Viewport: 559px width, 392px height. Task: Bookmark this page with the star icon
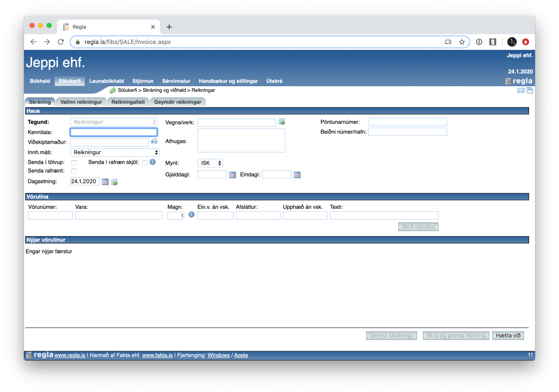point(462,42)
